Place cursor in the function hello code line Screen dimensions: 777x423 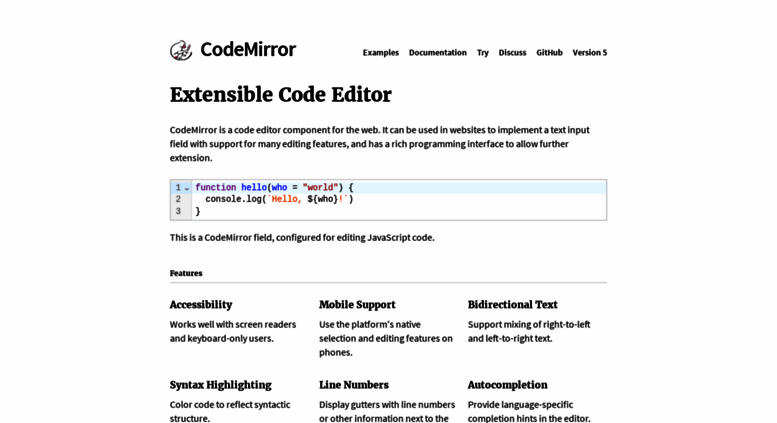click(x=398, y=187)
